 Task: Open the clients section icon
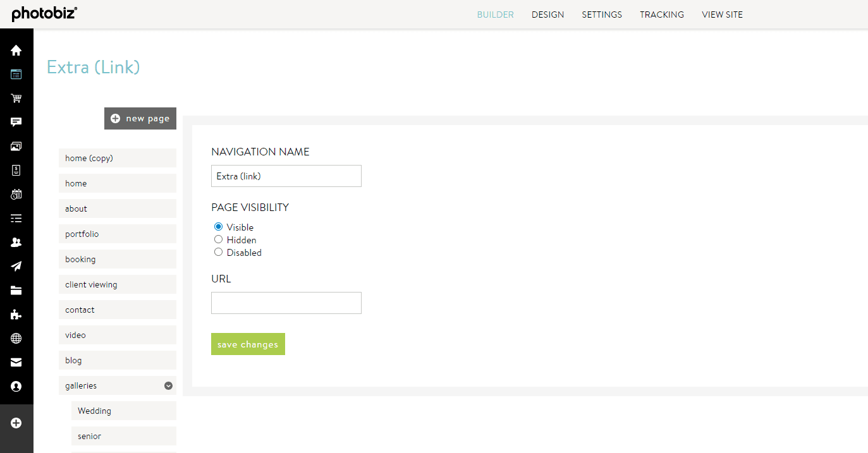click(16, 242)
